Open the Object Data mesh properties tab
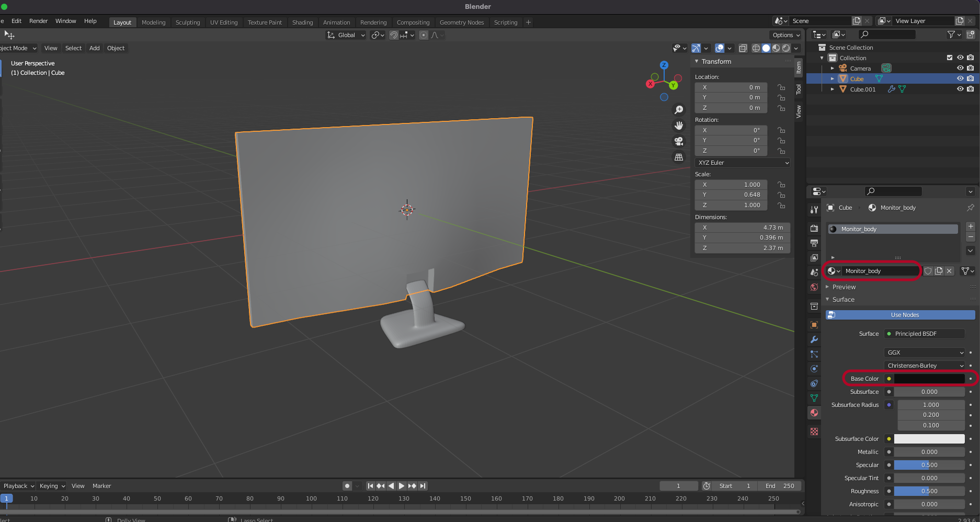The image size is (980, 522). pos(814,398)
